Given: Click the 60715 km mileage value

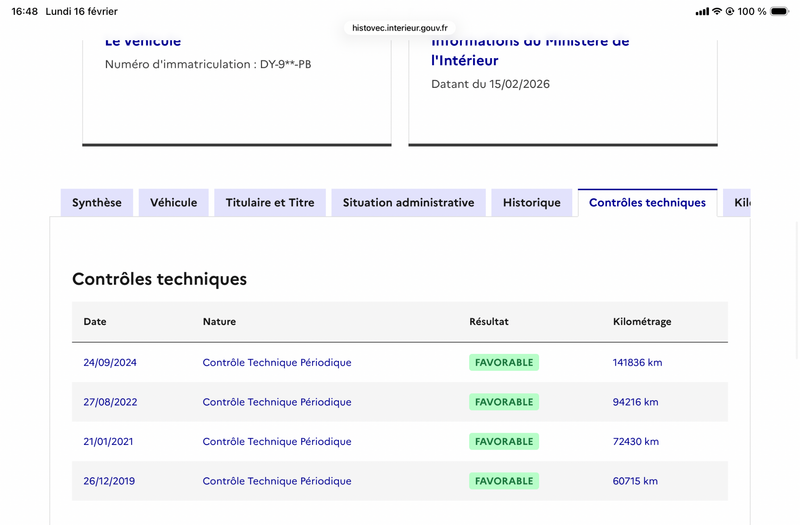Looking at the screenshot, I should pyautogui.click(x=635, y=481).
